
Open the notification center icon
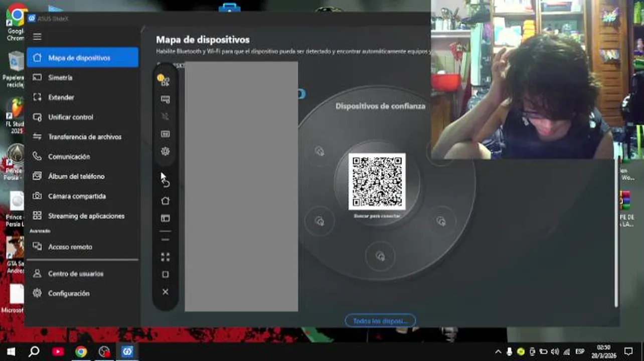(x=628, y=351)
